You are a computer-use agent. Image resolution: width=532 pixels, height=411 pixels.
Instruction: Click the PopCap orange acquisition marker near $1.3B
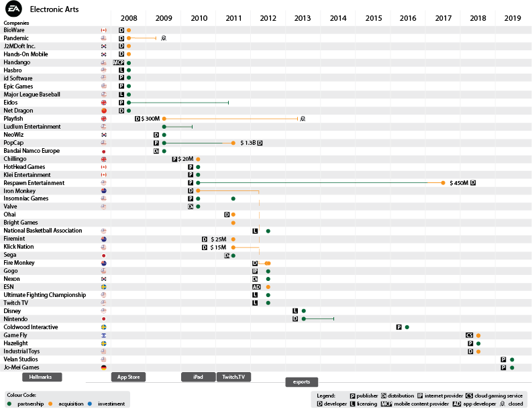tap(233, 143)
